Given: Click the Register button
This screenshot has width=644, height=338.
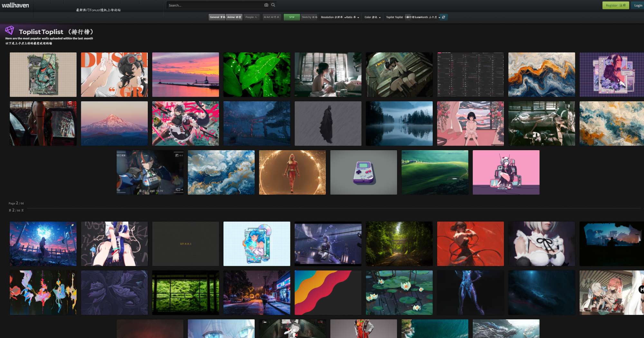Looking at the screenshot, I should (615, 5).
